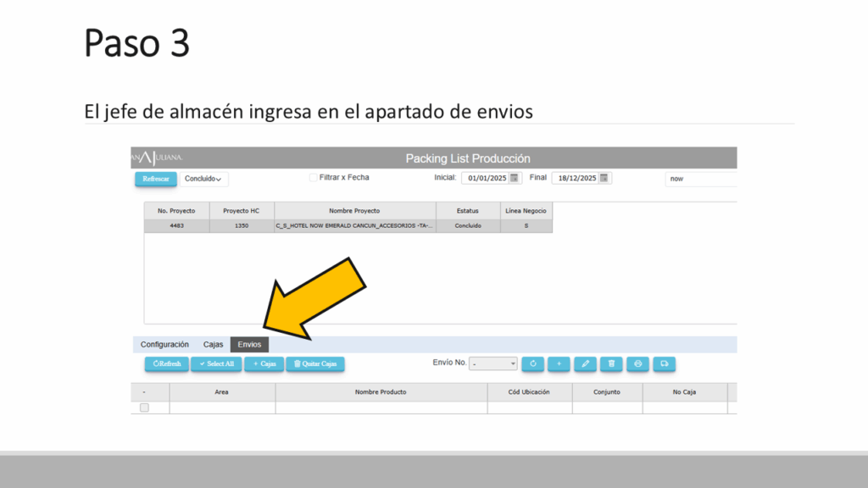Click the Select All button
This screenshot has height=488, width=868.
coord(216,363)
